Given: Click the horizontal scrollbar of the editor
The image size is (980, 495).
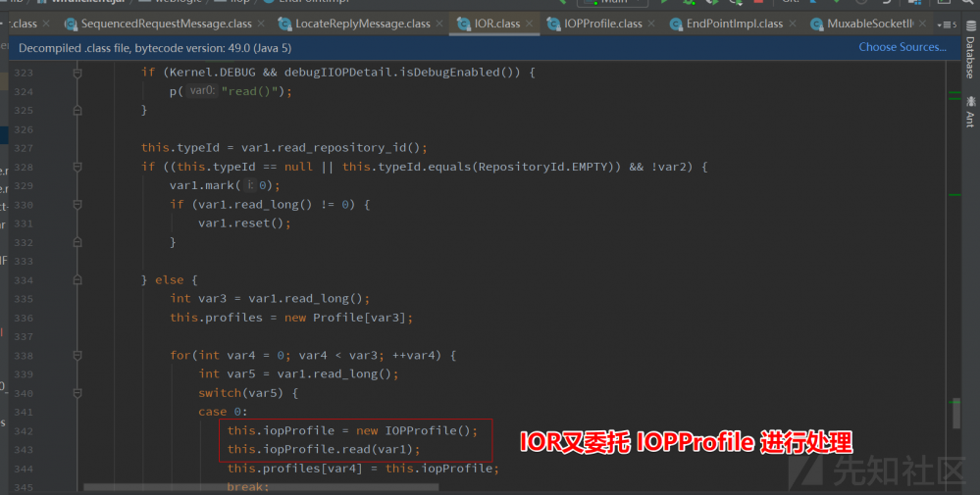Looking at the screenshot, I should [261, 487].
